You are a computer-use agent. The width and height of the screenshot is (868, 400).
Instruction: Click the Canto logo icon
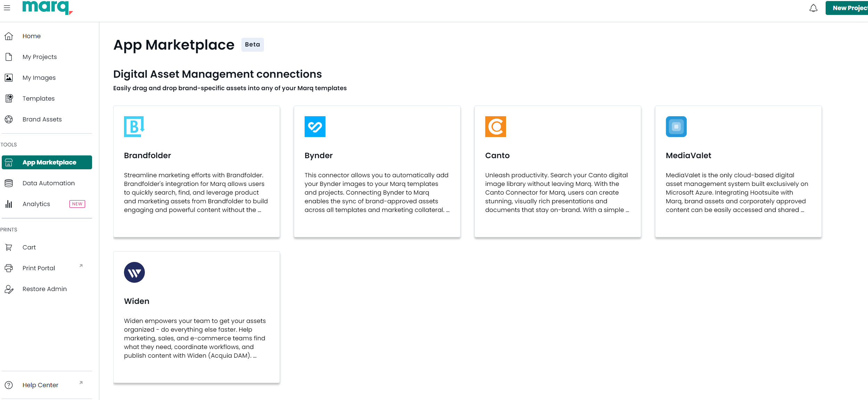[496, 127]
